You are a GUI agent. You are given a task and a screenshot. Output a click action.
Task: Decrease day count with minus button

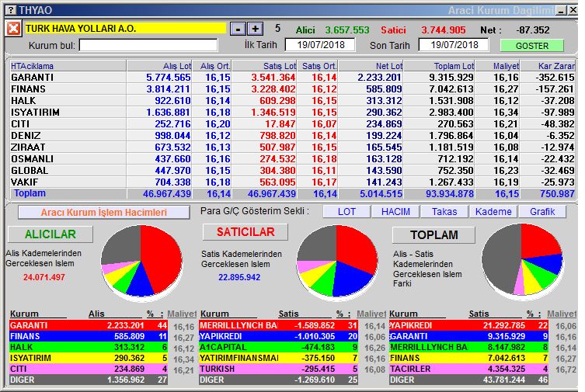coord(238,29)
